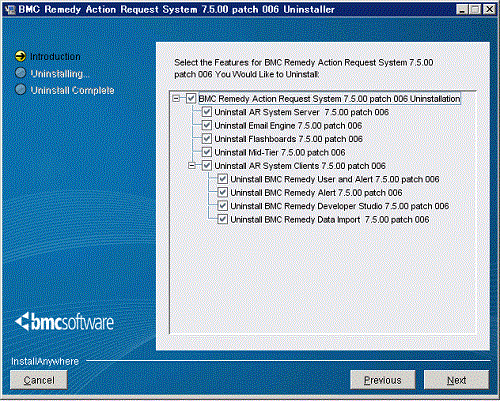Maximize the Uninstaller window

point(475,9)
